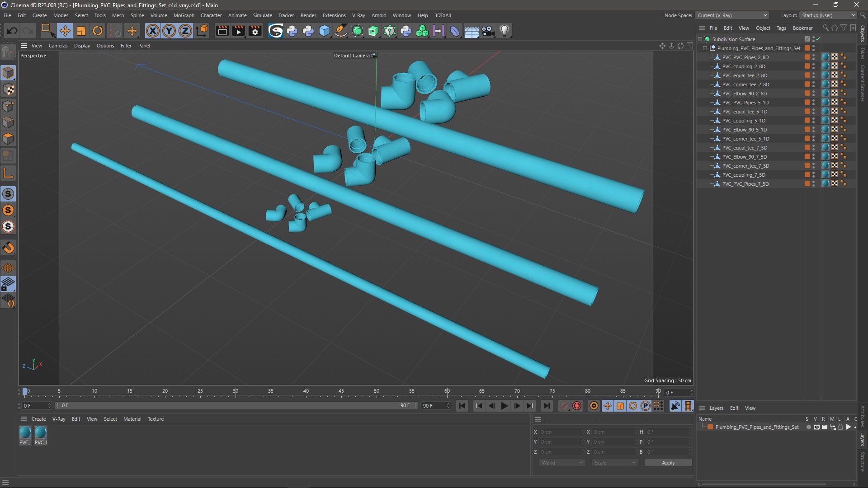Click the Apply button
Screen dimensions: 868x488
click(668, 463)
